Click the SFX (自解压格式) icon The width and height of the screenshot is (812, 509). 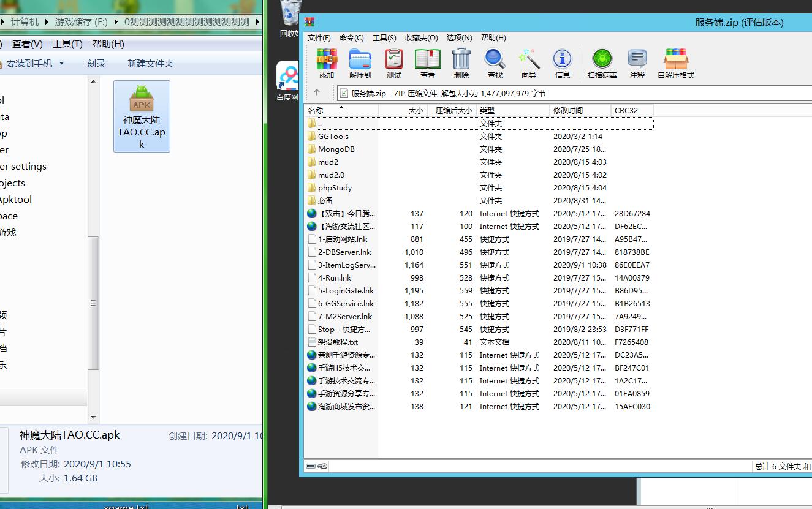click(676, 64)
